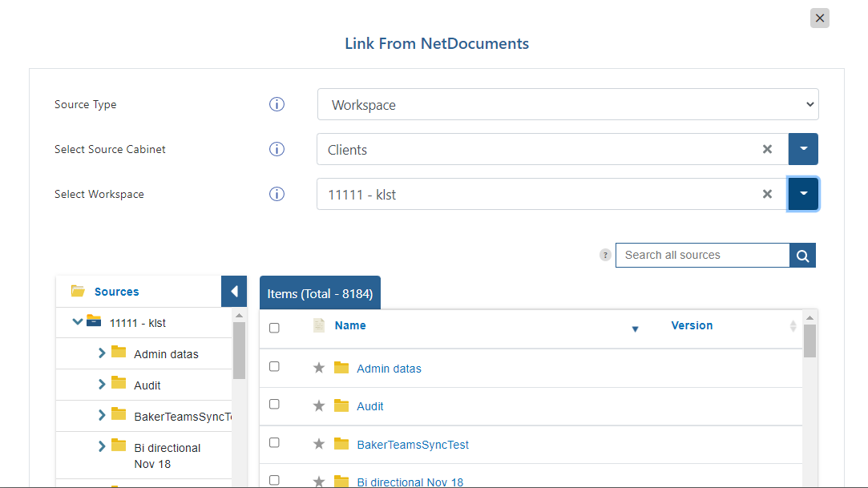
Task: Check the Audit row checkbox
Action: [x=274, y=405]
